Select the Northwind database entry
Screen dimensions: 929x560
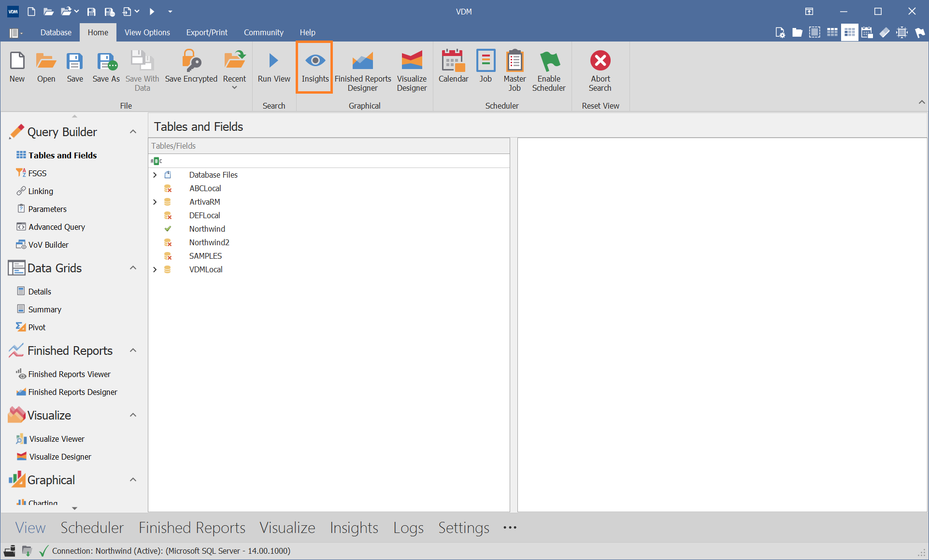(207, 229)
